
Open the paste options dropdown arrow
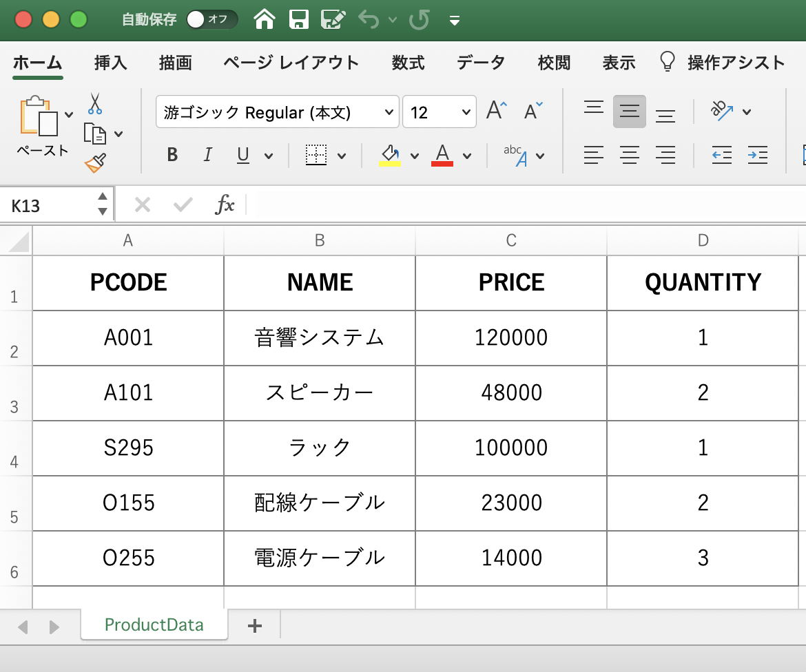pos(69,114)
